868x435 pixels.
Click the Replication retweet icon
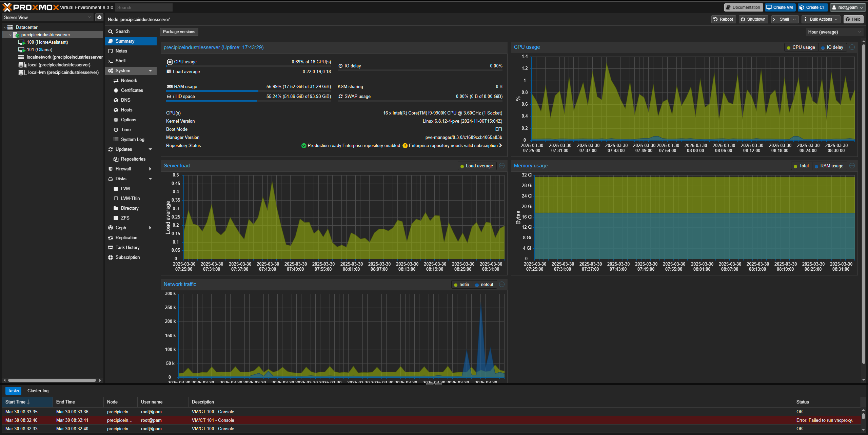click(x=111, y=238)
